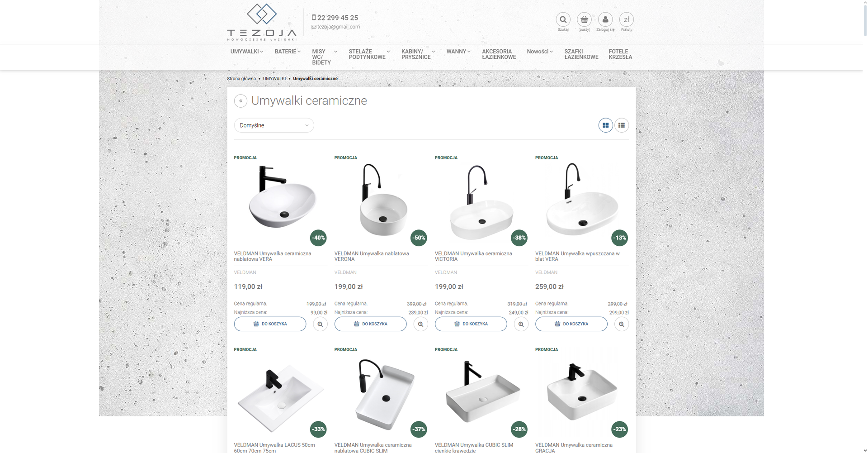Add nablatowa VERA washbasin to basket
Screen dimensions: 868x453
270,324
